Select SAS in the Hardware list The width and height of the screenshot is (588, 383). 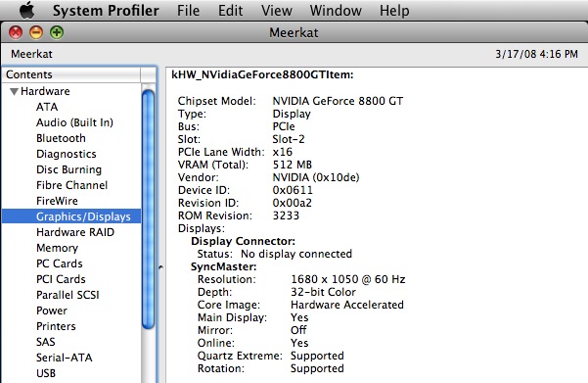pos(45,342)
